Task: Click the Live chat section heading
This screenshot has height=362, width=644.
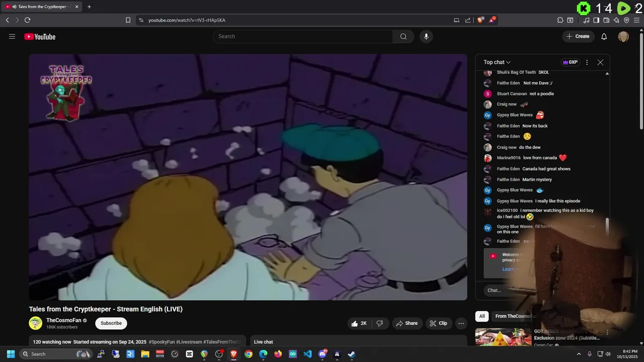Action: point(264,342)
